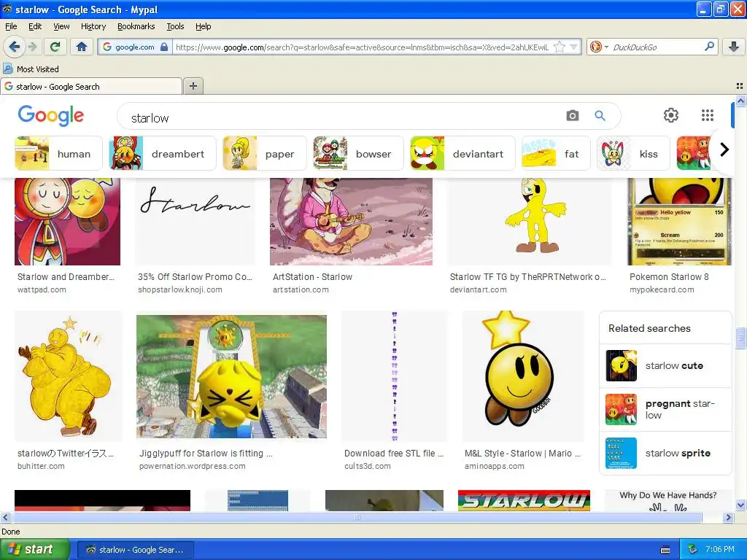Open the STARLOW striped logo image
The width and height of the screenshot is (747, 560).
pyautogui.click(x=524, y=500)
